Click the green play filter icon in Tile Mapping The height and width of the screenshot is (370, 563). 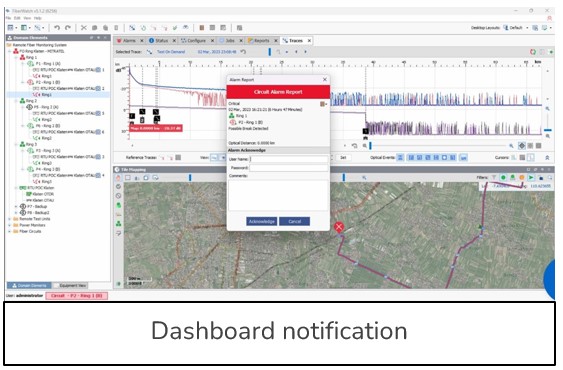(x=531, y=177)
